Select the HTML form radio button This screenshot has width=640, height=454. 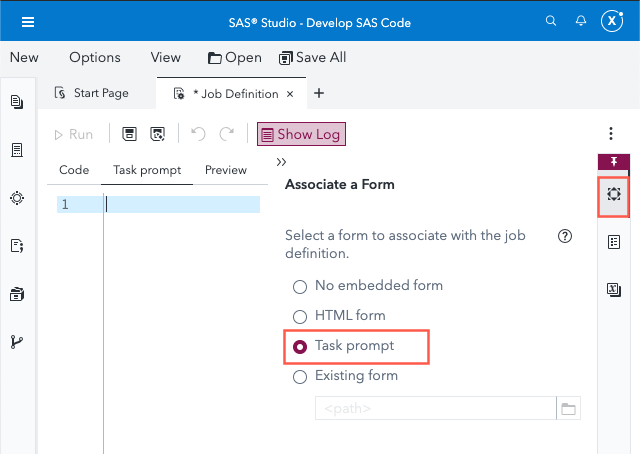point(300,316)
